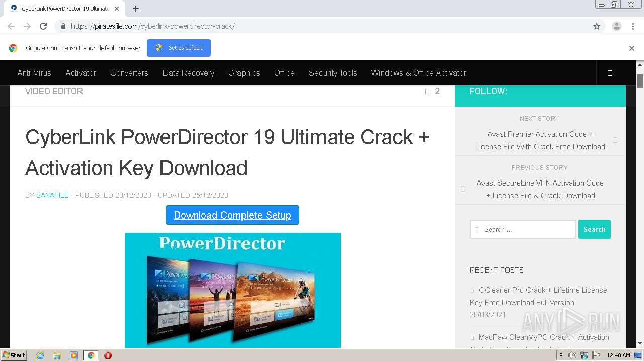Open Windows & Office Activator category
644x362 pixels.
pos(419,73)
